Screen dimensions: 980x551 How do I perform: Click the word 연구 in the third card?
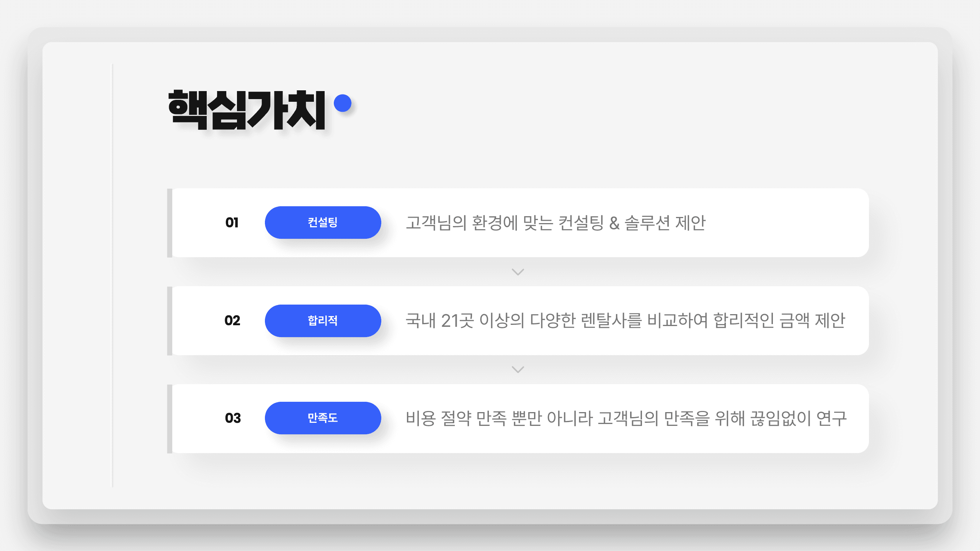click(831, 418)
